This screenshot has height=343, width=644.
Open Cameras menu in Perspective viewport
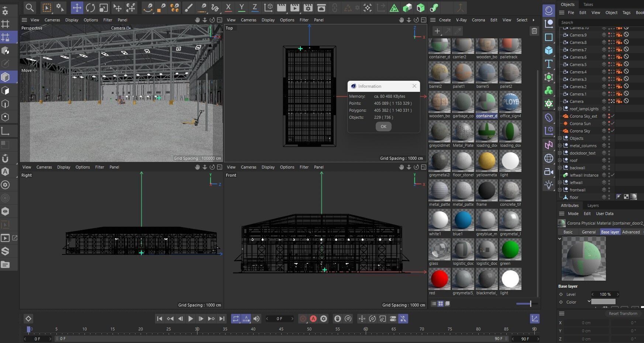(x=52, y=20)
